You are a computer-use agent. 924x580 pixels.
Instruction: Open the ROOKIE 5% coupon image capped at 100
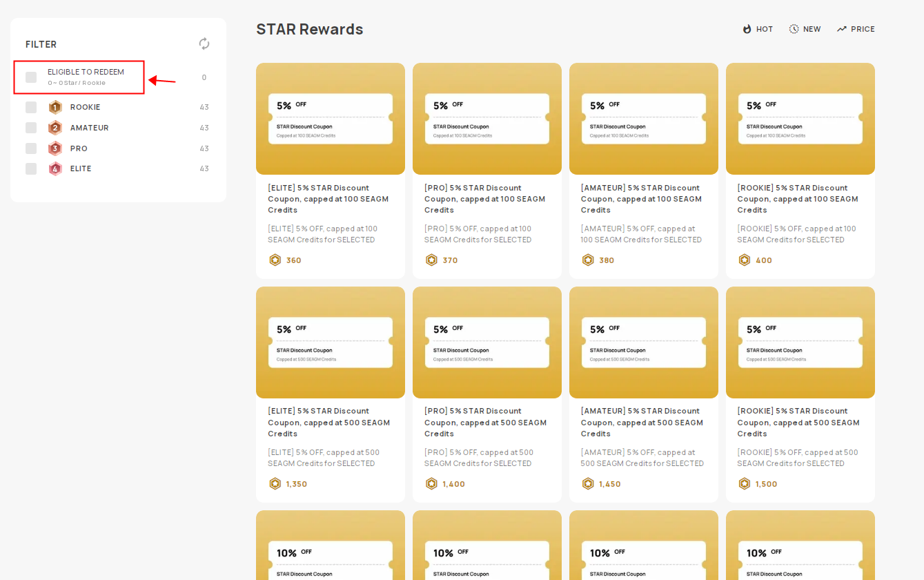pyautogui.click(x=800, y=119)
